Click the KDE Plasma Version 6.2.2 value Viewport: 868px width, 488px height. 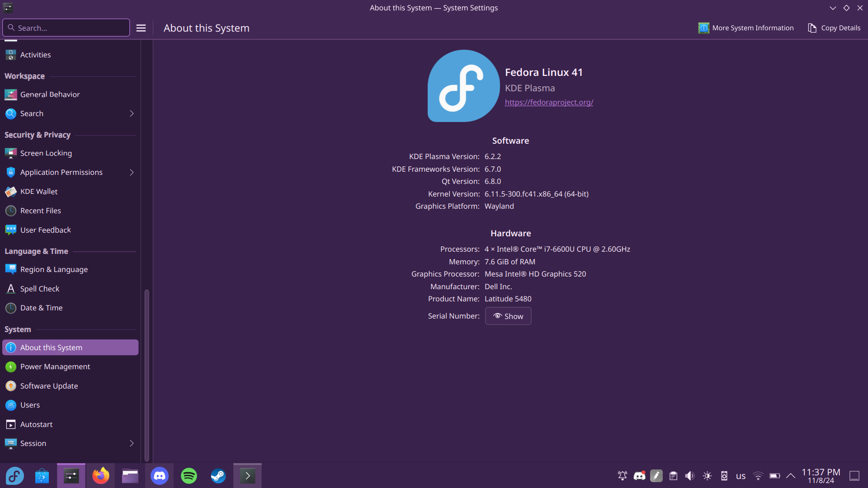click(493, 156)
